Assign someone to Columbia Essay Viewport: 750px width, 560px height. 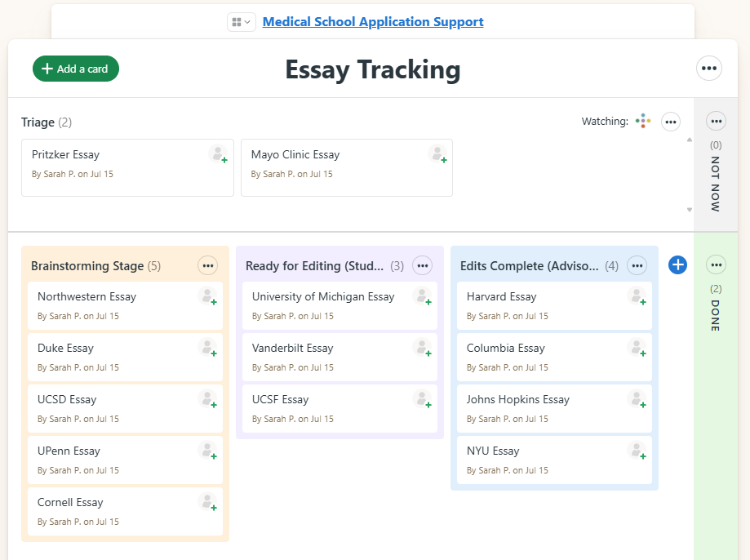(x=637, y=348)
